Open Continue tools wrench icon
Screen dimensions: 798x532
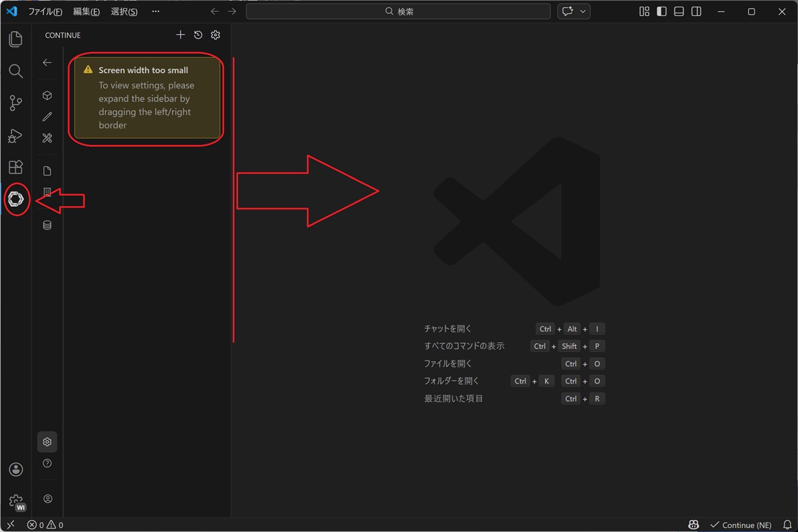tap(47, 138)
